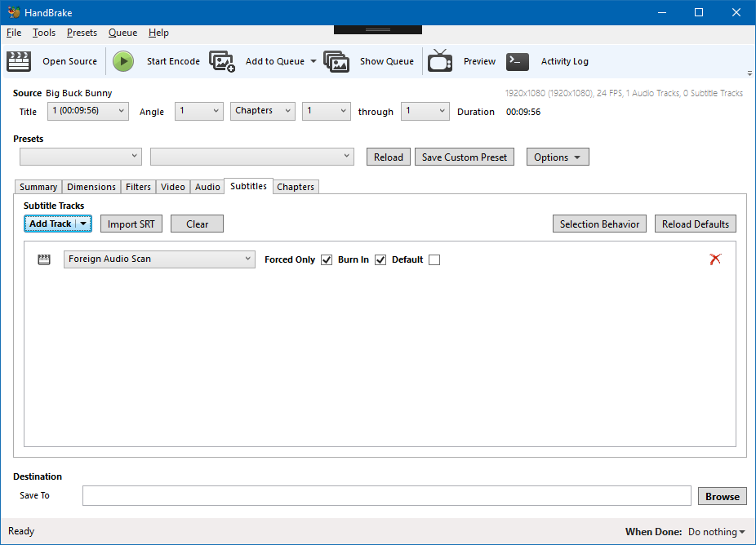Viewport: 756px width, 545px height.
Task: Click the Selection Behavior button
Action: click(600, 224)
